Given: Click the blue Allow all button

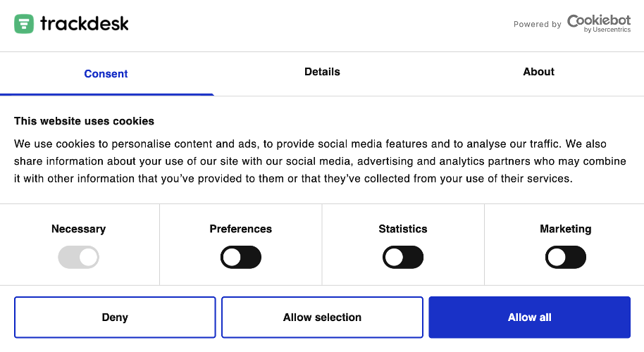Looking at the screenshot, I should click(x=529, y=317).
